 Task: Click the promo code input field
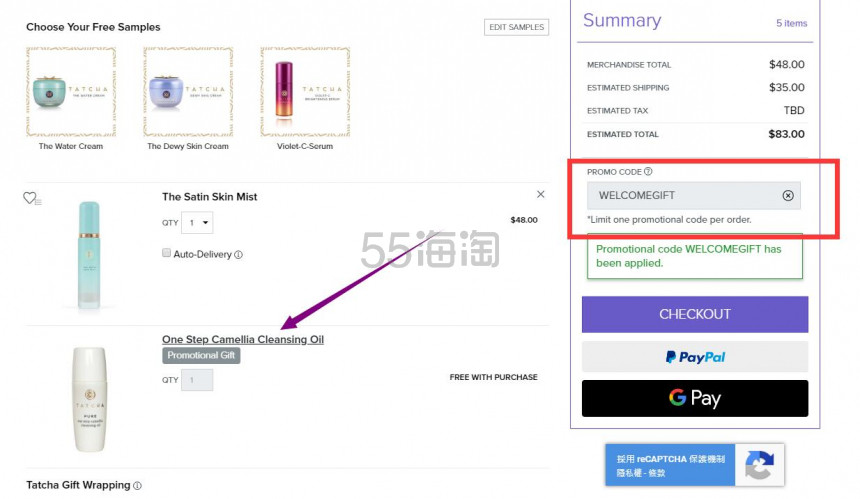693,196
